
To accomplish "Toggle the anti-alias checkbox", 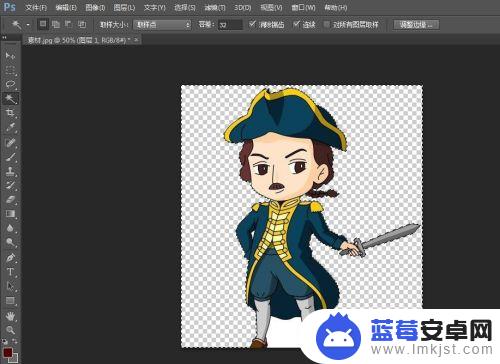I will (x=252, y=24).
